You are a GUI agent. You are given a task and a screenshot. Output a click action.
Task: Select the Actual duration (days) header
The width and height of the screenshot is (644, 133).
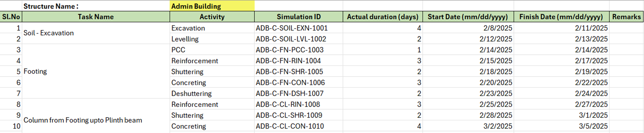coord(382,17)
